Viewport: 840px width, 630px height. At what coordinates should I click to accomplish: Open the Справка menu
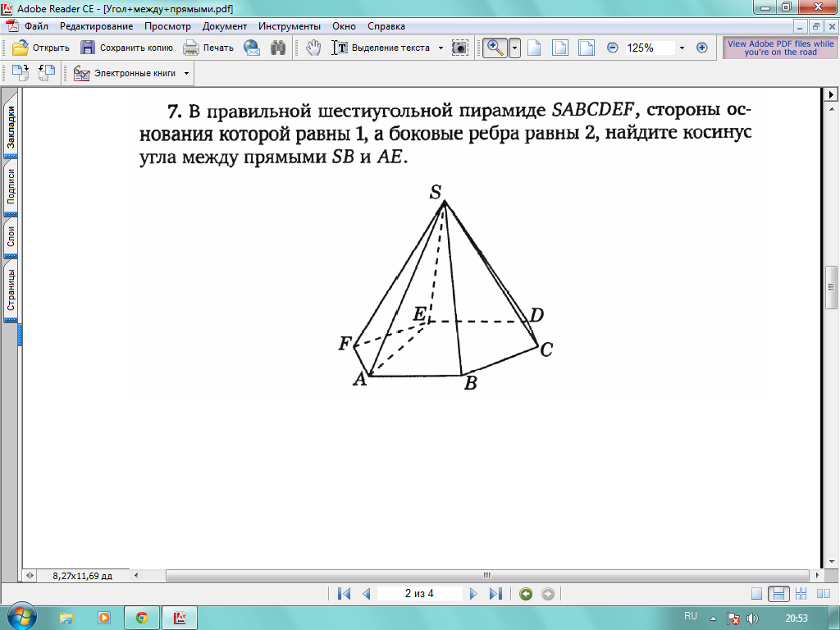pos(386,25)
